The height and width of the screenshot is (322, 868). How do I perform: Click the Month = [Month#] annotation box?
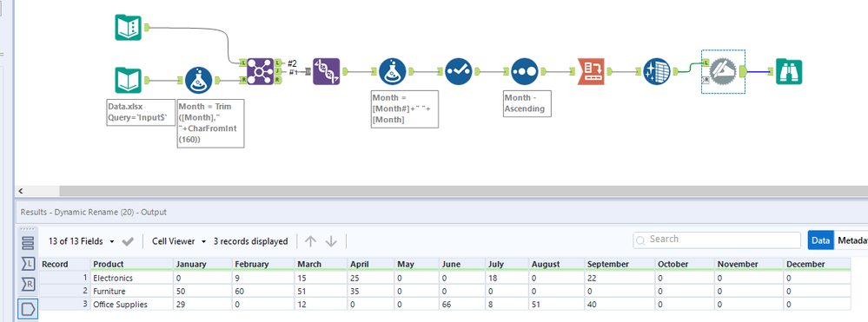[405, 109]
